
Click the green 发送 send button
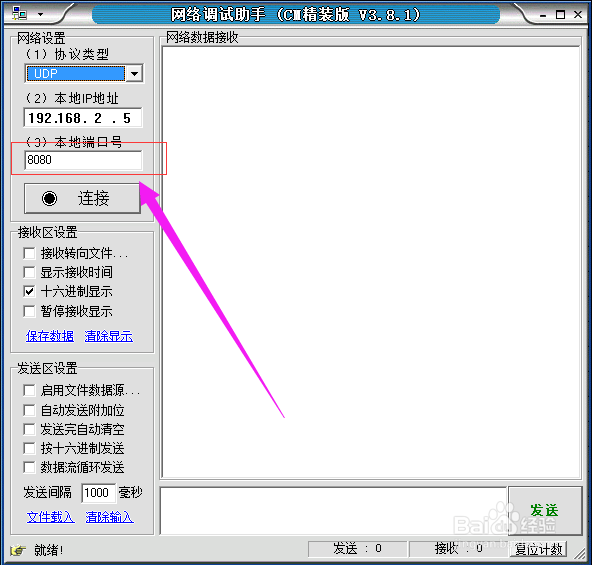pos(545,511)
